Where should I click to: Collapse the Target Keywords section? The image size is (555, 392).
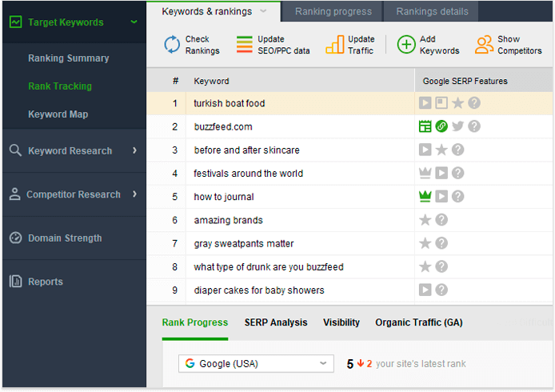134,22
